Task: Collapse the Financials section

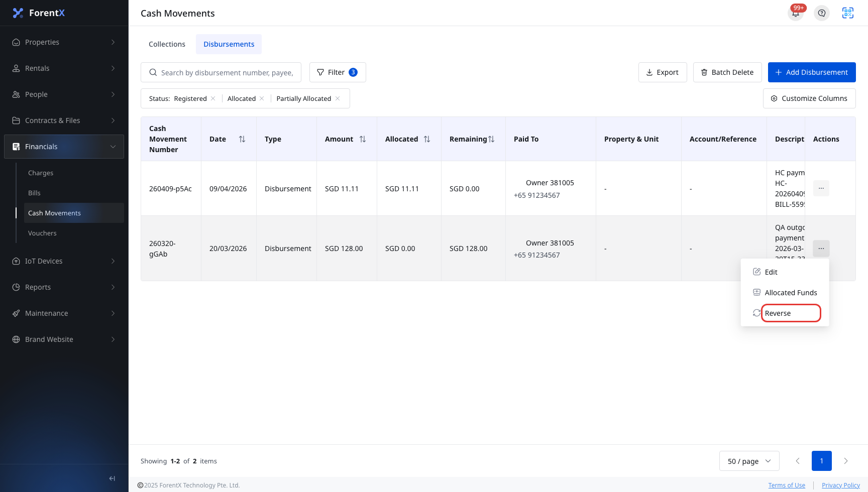Action: point(64,147)
